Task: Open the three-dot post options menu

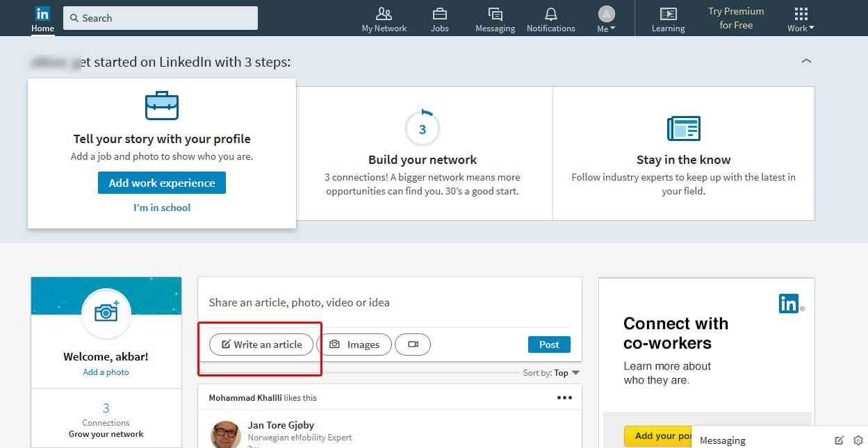Action: pos(564,398)
